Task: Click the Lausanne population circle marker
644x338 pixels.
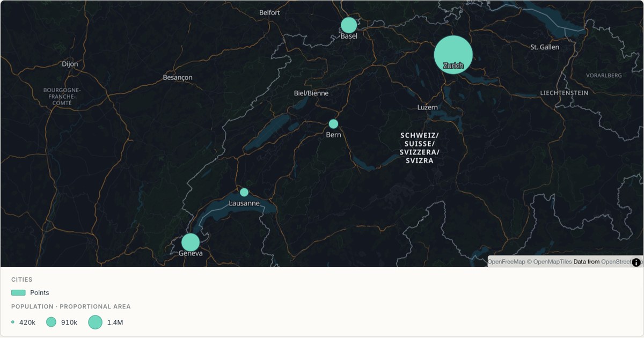Action: tap(244, 192)
